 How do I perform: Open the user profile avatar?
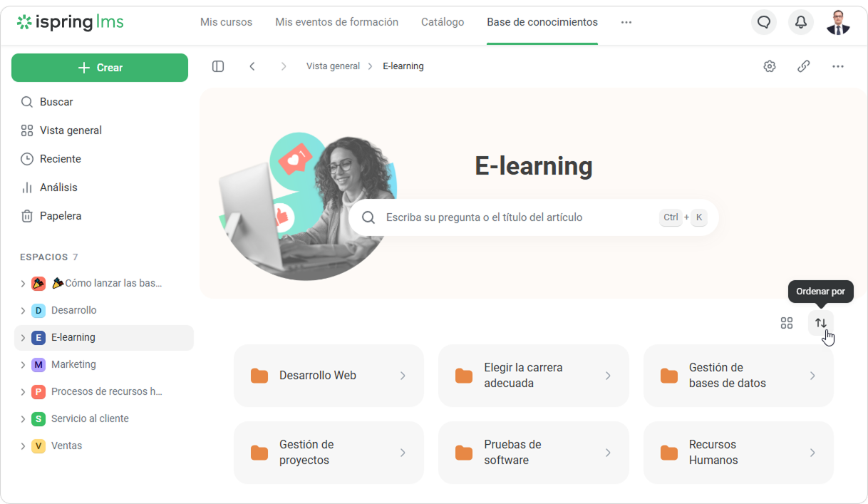[x=838, y=22]
